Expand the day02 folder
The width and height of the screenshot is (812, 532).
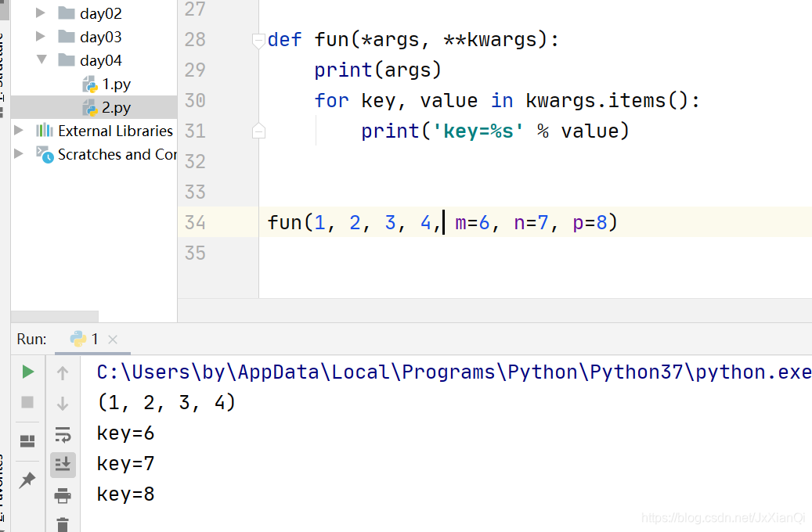[x=41, y=13]
